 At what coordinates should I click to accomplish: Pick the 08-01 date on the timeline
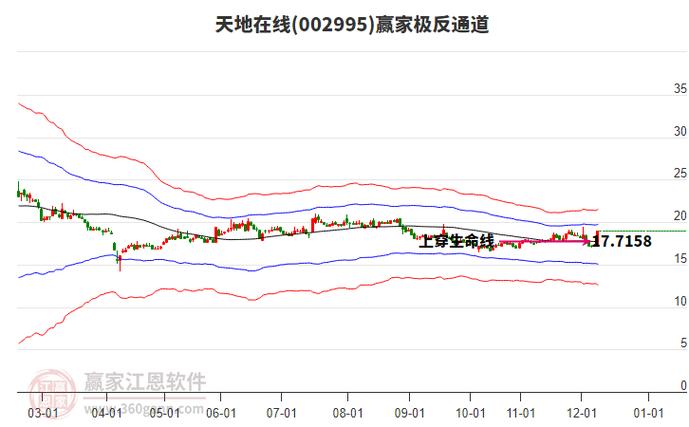coord(347,411)
